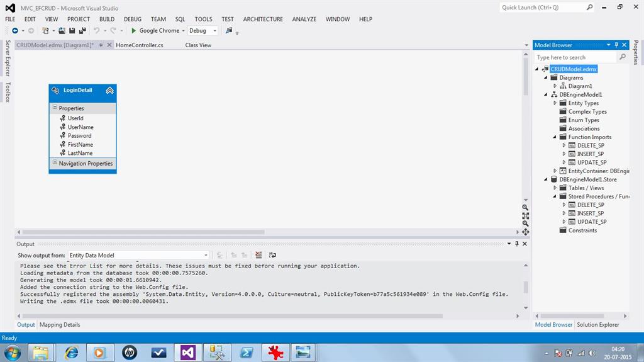This screenshot has height=362, width=644.
Task: Click the Output window vertical scrollbar
Action: coord(526,286)
